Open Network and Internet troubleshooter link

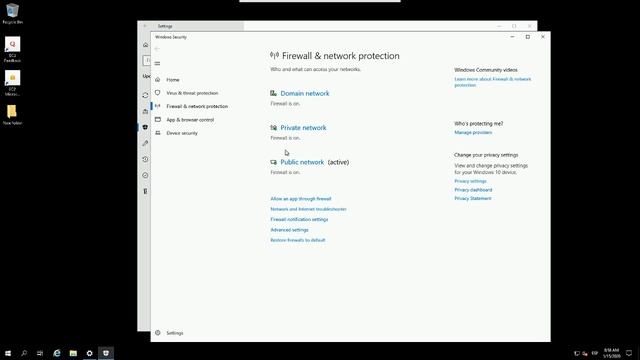pos(308,209)
